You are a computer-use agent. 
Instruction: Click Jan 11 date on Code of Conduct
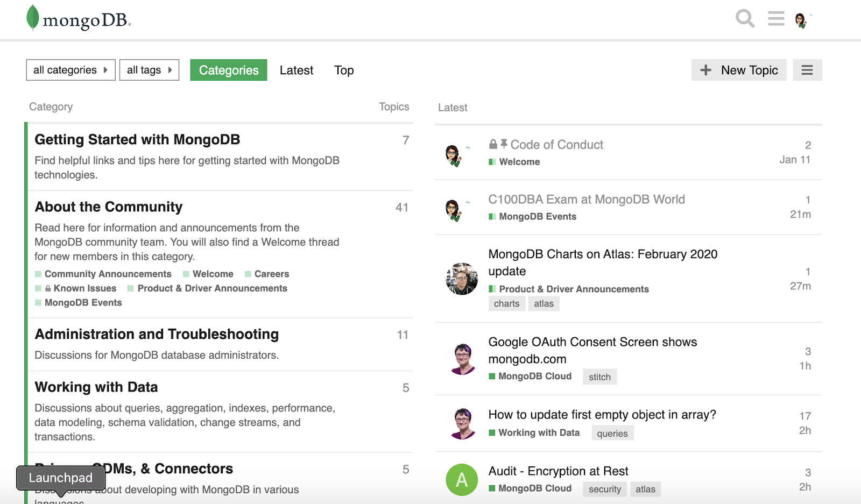tap(795, 160)
